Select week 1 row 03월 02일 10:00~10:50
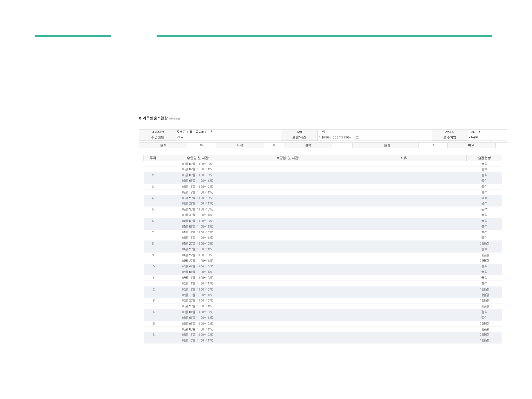Screen dimensions: 532x399 point(198,164)
